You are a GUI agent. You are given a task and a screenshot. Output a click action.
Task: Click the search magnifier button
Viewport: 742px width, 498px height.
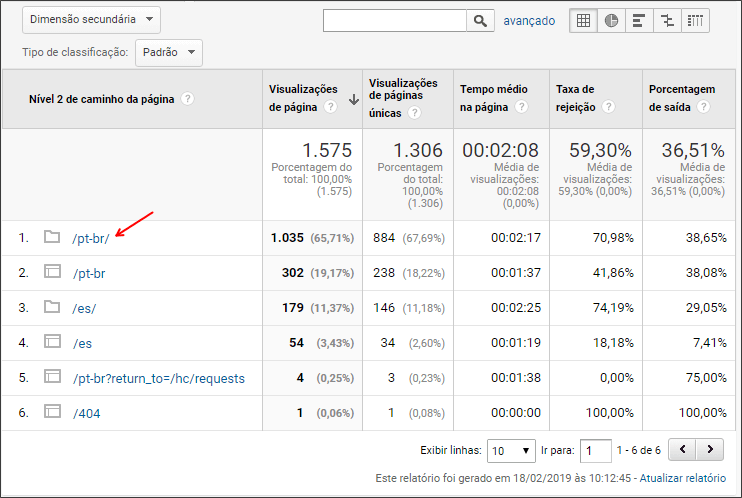pyautogui.click(x=480, y=21)
